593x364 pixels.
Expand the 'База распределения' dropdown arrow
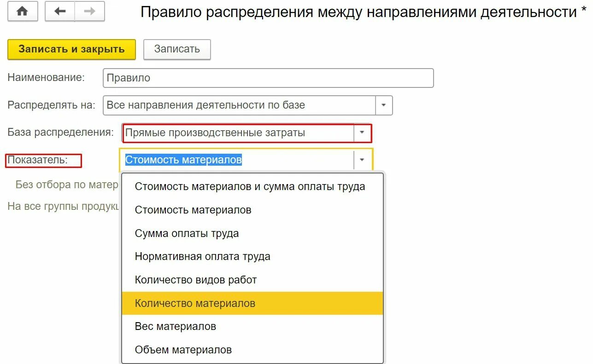tap(362, 133)
